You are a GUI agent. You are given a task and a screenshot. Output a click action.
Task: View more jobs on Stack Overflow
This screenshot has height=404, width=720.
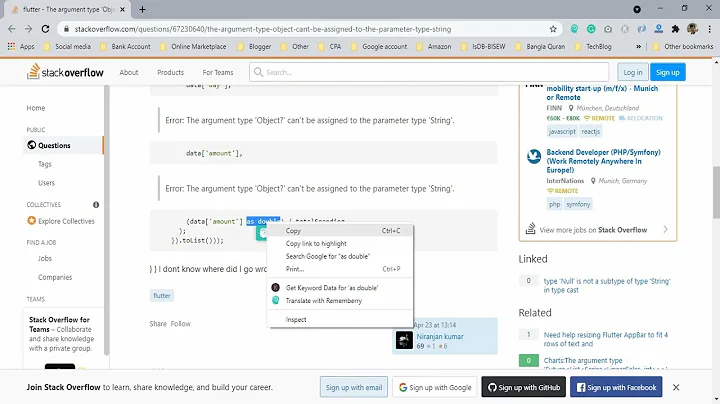pyautogui.click(x=597, y=230)
